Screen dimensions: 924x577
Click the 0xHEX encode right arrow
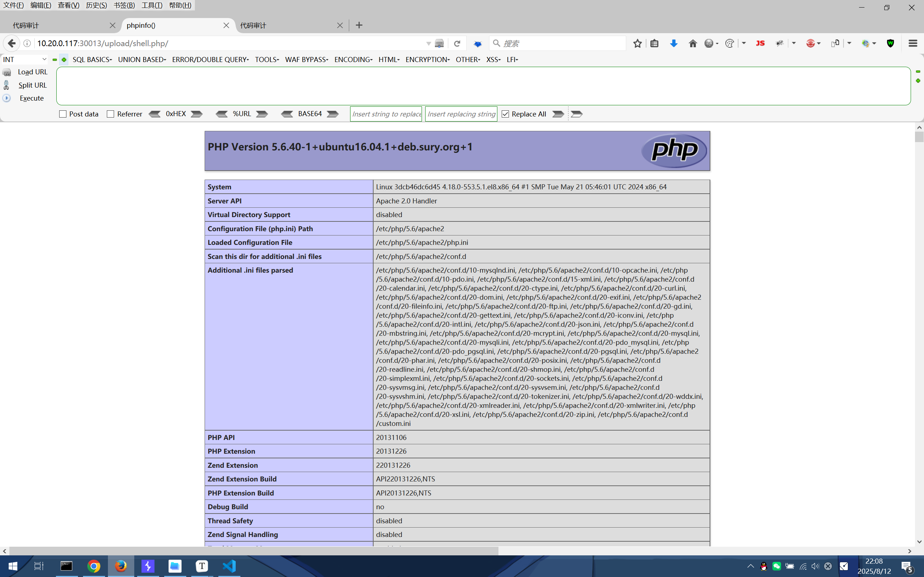pos(197,114)
